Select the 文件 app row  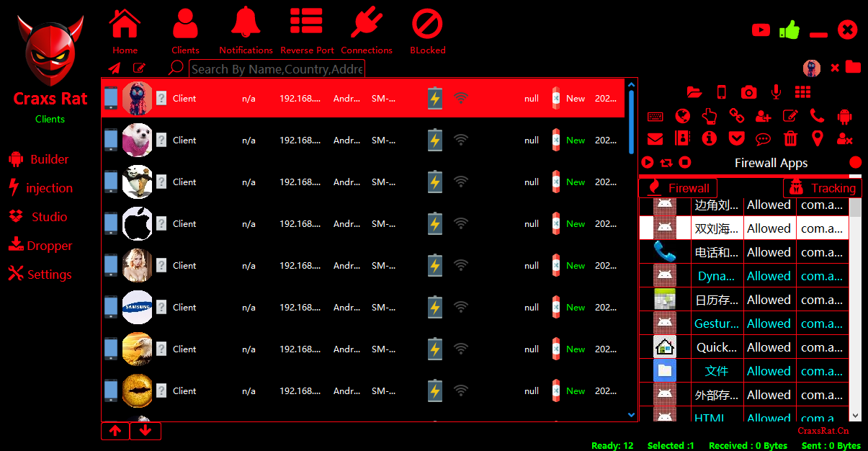744,371
